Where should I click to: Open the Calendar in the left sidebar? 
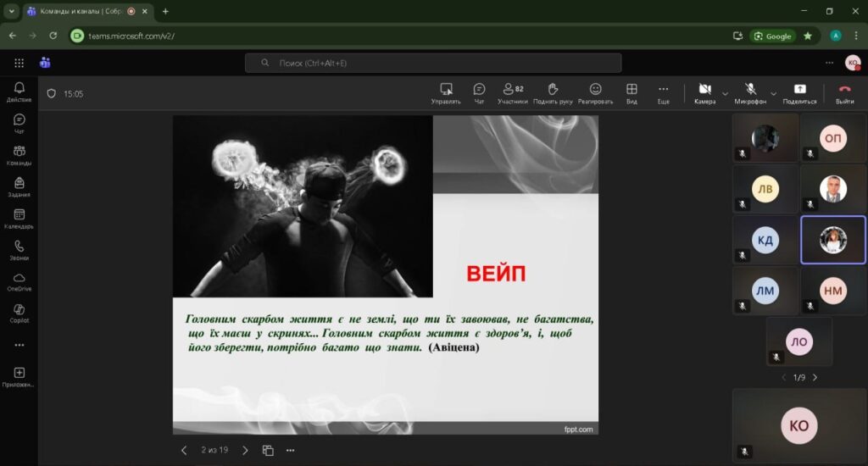coord(19,219)
